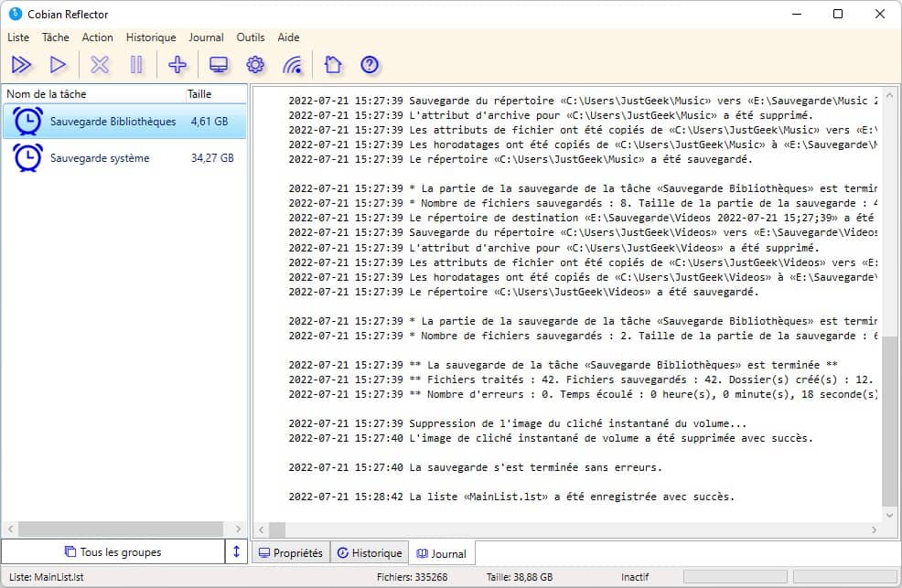This screenshot has width=902, height=588.
Task: Select the Sauvegarde Bibliothèques task
Action: 124,122
